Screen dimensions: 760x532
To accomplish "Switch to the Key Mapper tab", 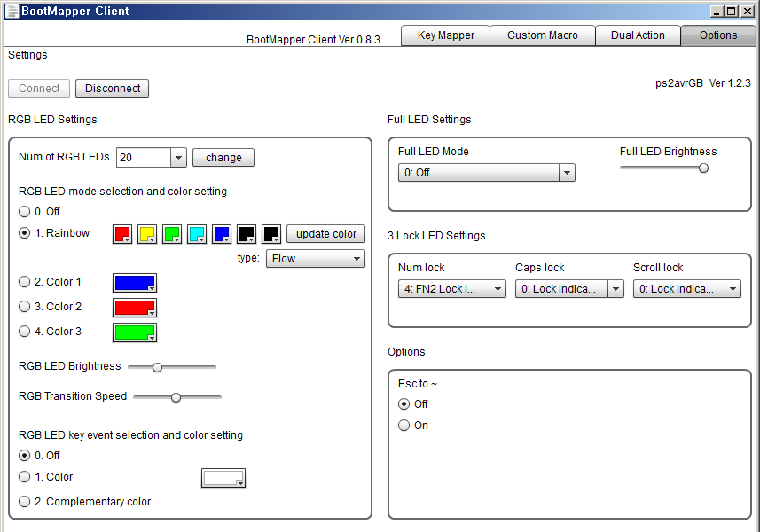I will pyautogui.click(x=446, y=35).
